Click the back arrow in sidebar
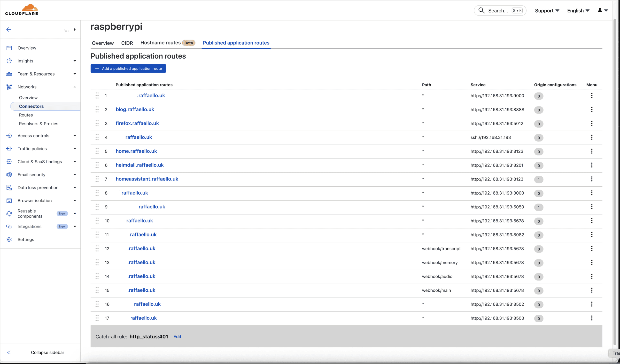This screenshot has height=364, width=620. [9, 30]
